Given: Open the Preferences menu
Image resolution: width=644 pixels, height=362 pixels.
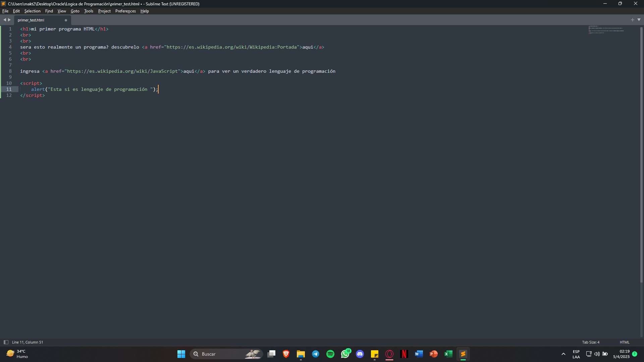Looking at the screenshot, I should [x=125, y=11].
